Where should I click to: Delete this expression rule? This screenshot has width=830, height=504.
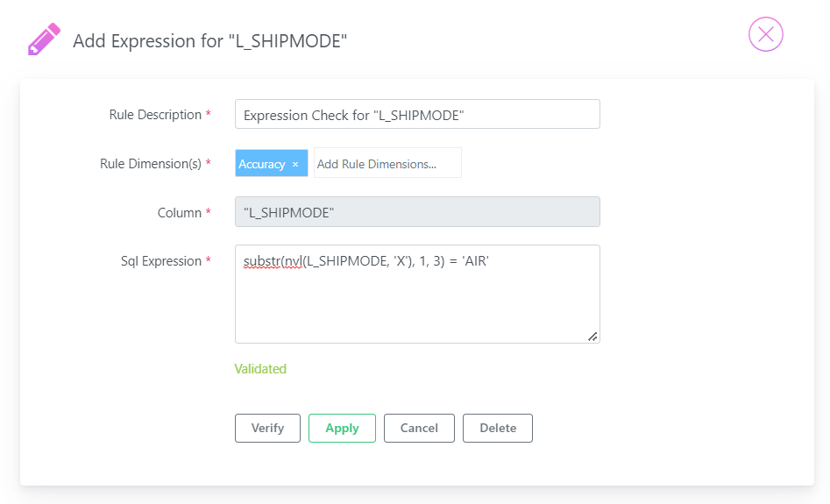(498, 428)
